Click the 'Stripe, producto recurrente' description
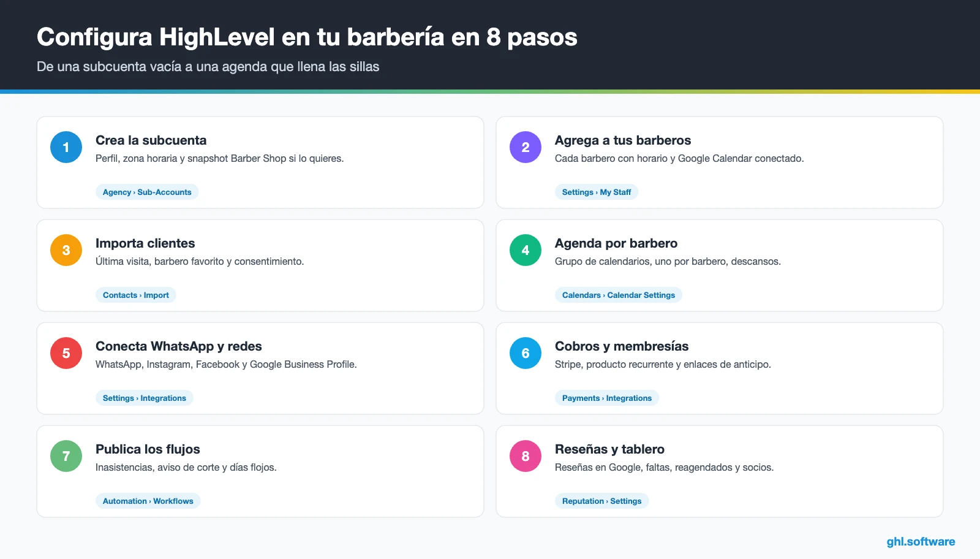 pyautogui.click(x=663, y=365)
